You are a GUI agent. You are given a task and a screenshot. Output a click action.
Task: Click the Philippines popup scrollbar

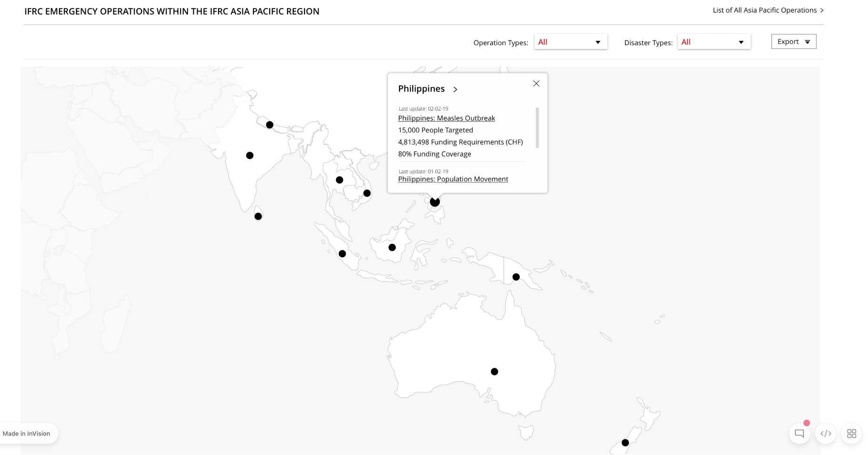tap(537, 127)
